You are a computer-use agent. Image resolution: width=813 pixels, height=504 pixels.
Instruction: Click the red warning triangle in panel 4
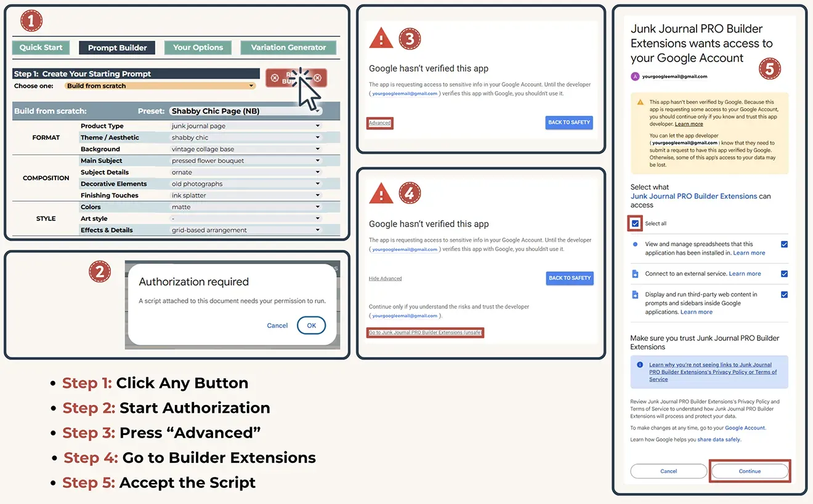[x=381, y=194]
